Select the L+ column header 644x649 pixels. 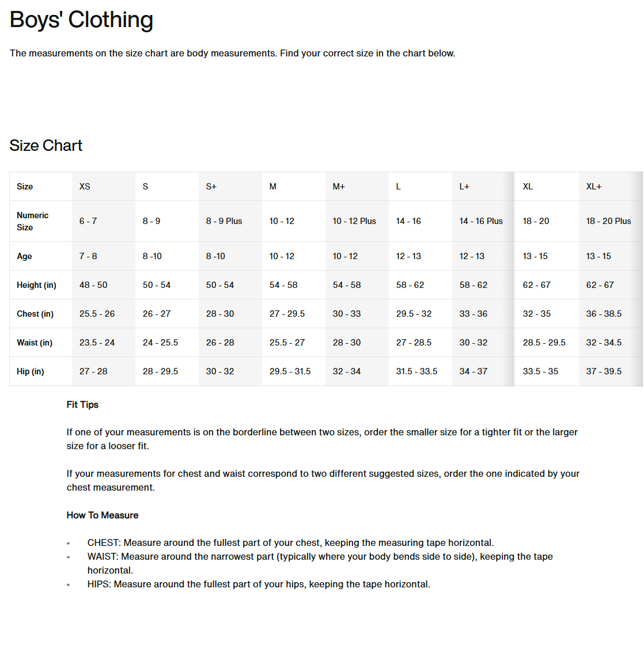click(x=464, y=187)
